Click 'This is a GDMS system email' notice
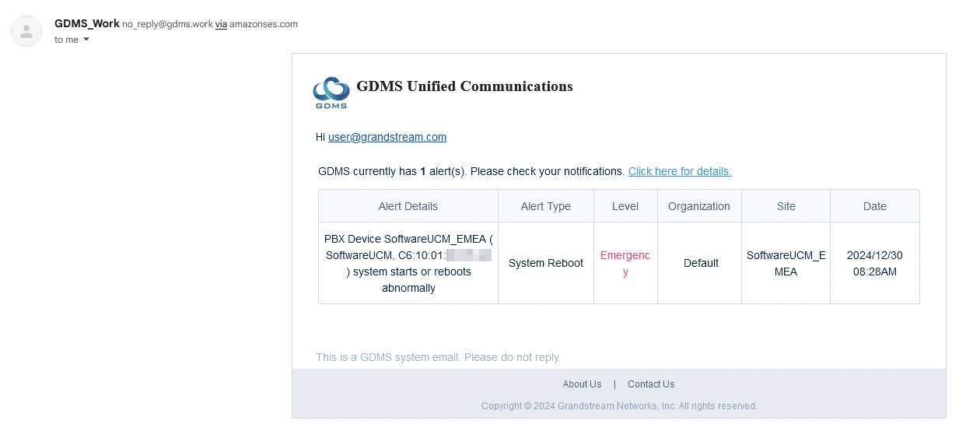The image size is (980, 445). click(x=439, y=357)
